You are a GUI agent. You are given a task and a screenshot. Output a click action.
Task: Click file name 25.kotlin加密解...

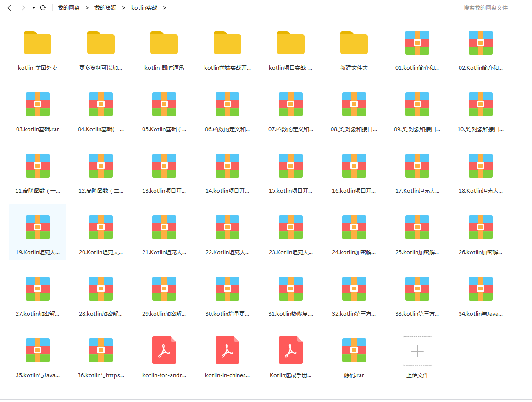pyautogui.click(x=417, y=252)
